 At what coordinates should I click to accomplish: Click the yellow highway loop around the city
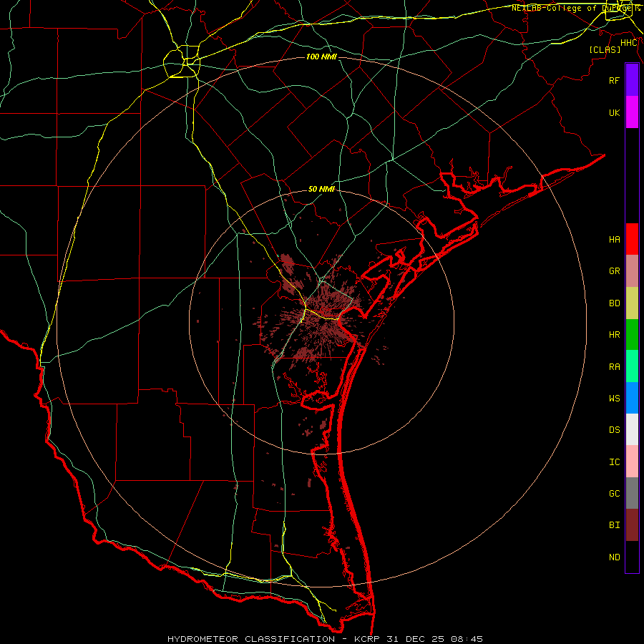click(x=182, y=62)
